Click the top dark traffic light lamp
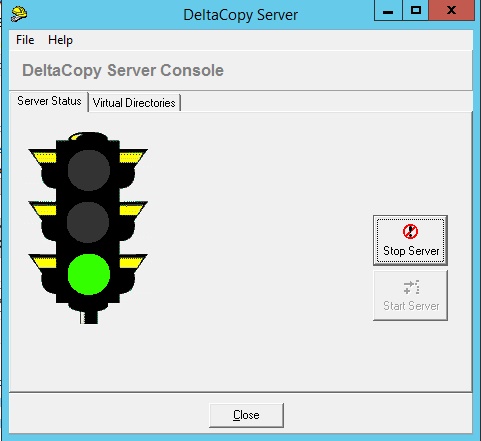 tap(89, 170)
